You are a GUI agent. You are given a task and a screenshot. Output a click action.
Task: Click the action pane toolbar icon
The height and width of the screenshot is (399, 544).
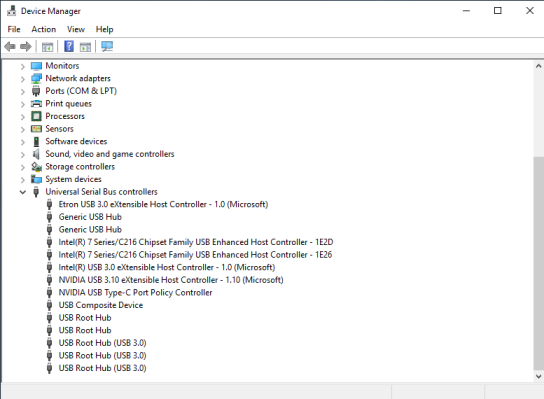pyautogui.click(x=85, y=46)
